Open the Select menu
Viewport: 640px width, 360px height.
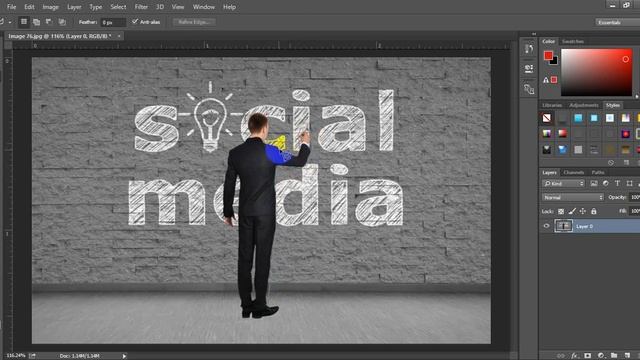[x=118, y=7]
